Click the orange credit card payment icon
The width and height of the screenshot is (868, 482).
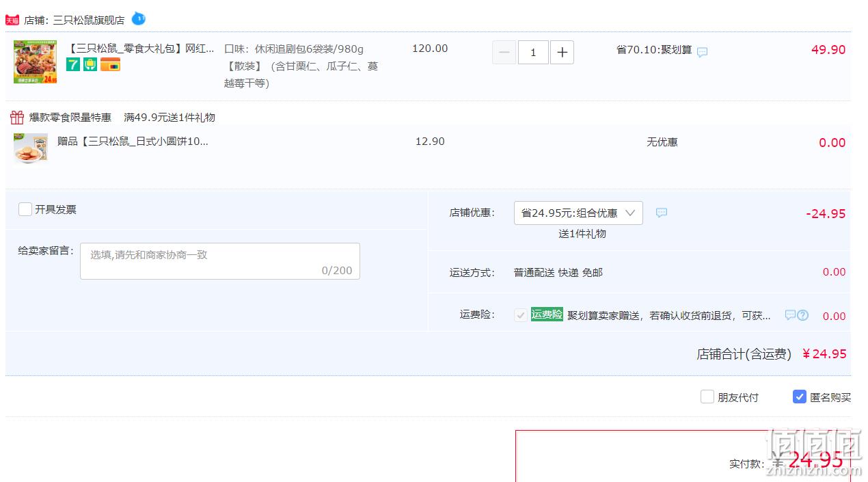pos(110,64)
